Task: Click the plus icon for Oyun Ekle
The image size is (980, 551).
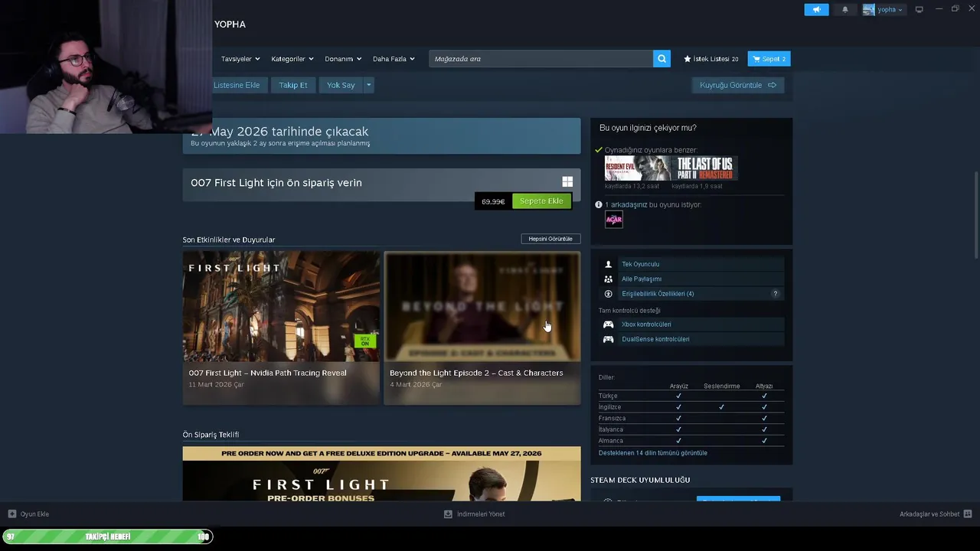Action: (11, 514)
